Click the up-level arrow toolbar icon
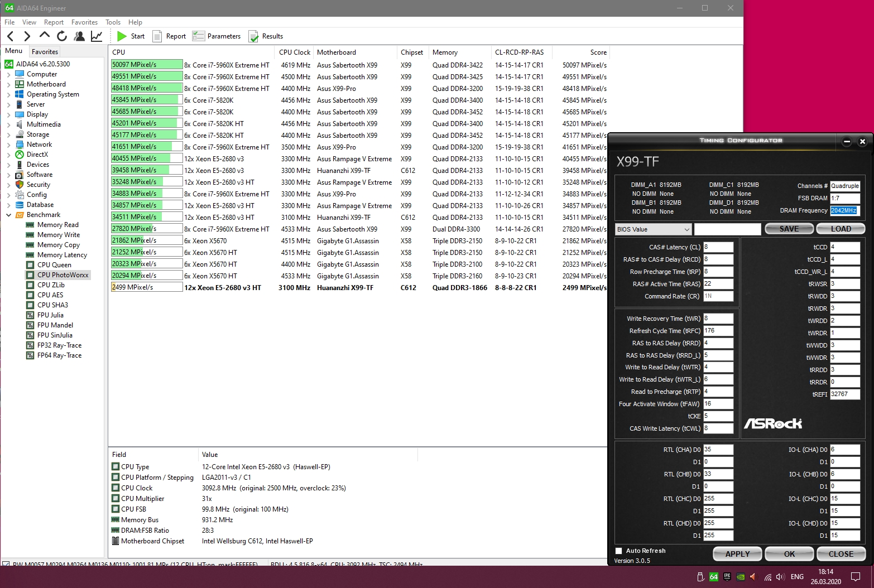 pyautogui.click(x=45, y=36)
